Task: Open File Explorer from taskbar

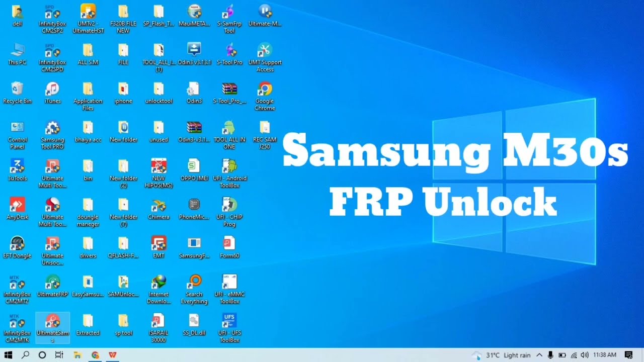Action: pos(77,355)
